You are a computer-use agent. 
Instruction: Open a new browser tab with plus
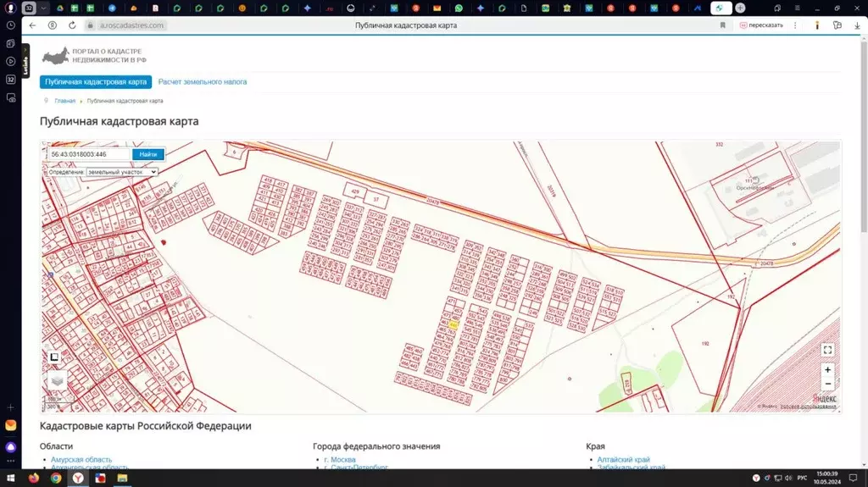tap(740, 8)
